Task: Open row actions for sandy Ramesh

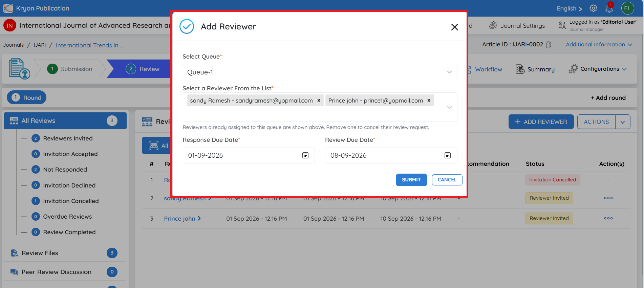Action: 608,198
